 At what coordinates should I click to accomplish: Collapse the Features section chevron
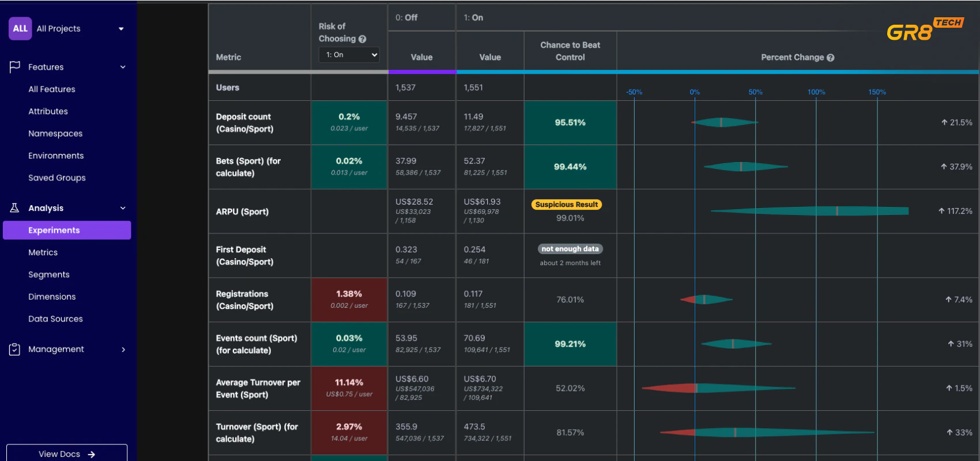point(123,67)
